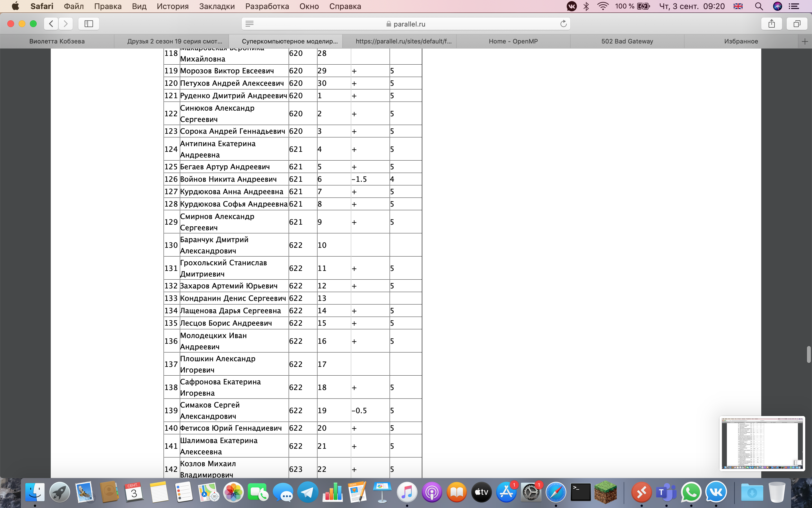Click the parallel.ru address field
Image resolution: width=812 pixels, height=508 pixels.
(406, 23)
